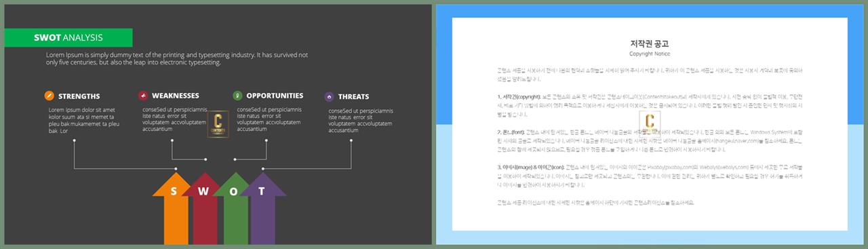Click the orange Strengths pencil icon
868x249 pixels.
click(x=50, y=96)
